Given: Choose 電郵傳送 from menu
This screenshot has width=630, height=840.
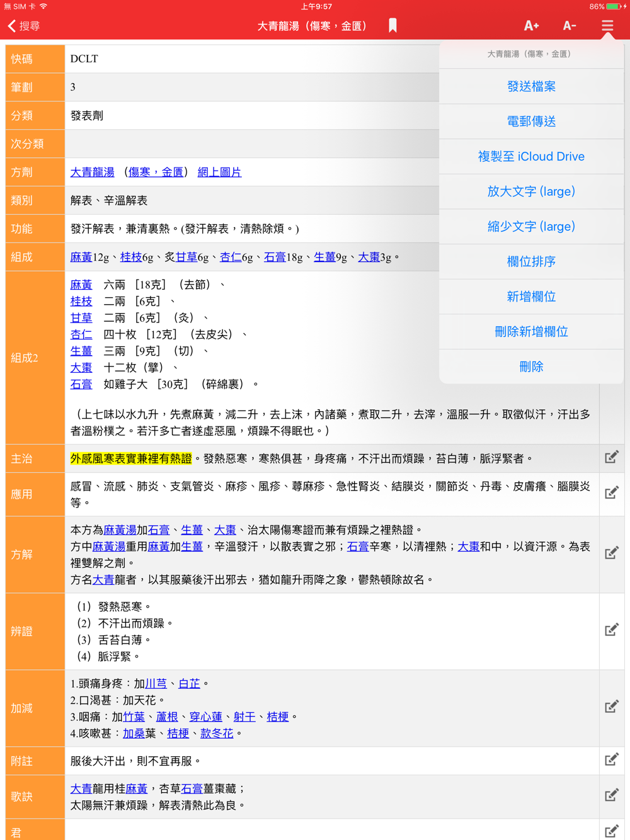Looking at the screenshot, I should (531, 122).
